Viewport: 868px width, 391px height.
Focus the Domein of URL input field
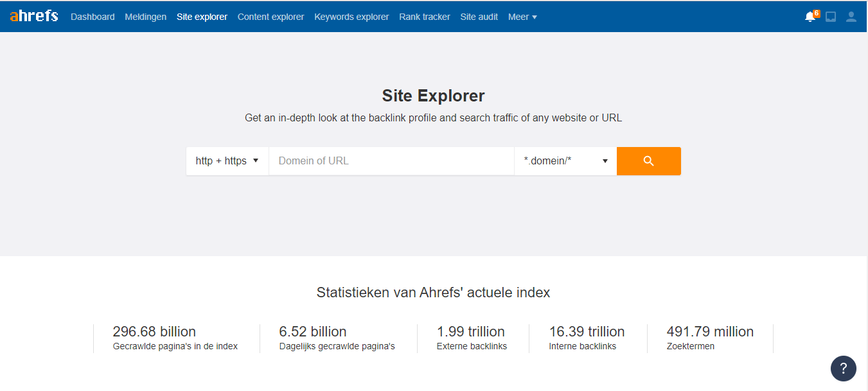(x=391, y=161)
